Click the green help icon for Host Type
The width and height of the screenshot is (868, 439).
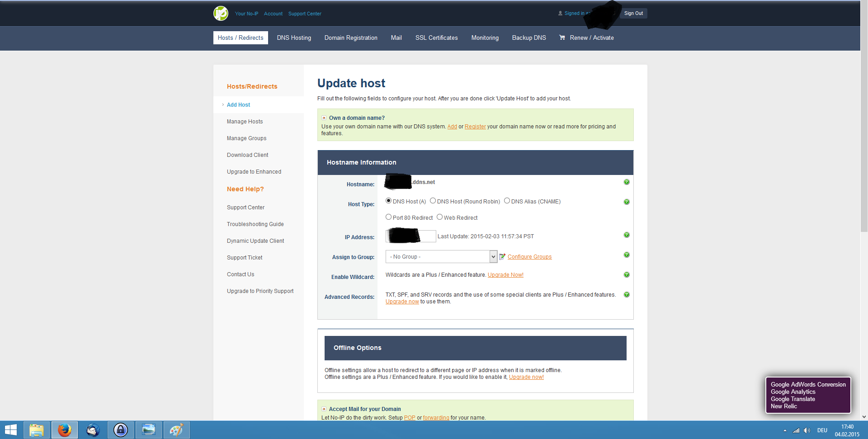(627, 202)
